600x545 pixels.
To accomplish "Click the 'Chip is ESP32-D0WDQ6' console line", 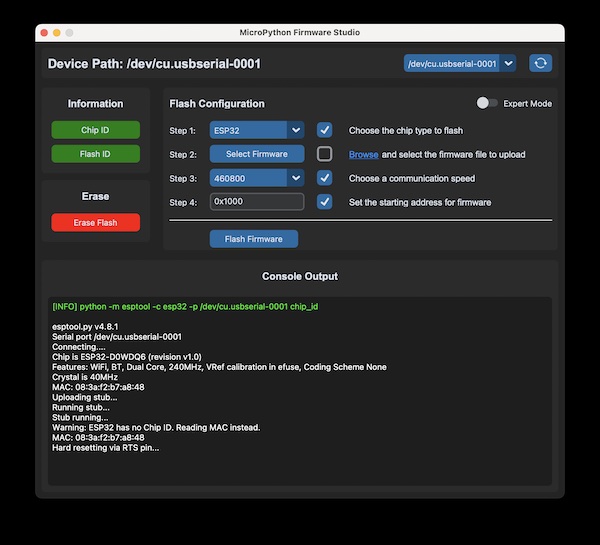I will pyautogui.click(x=127, y=357).
